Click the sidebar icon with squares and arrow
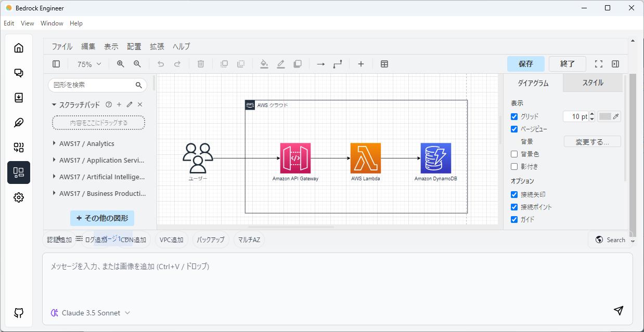The image size is (644, 332). pos(19,148)
